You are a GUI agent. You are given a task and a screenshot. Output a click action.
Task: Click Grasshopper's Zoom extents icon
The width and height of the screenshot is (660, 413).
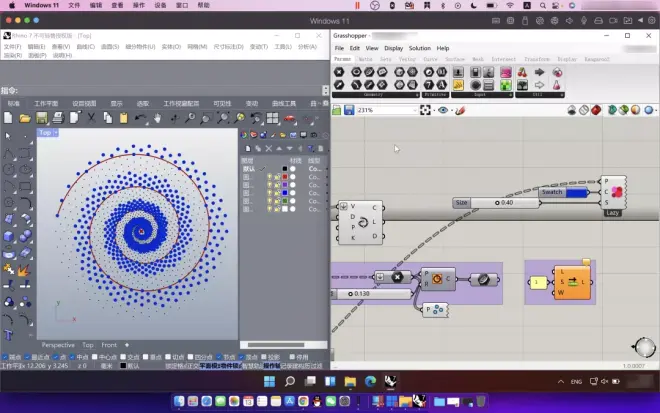click(x=425, y=110)
